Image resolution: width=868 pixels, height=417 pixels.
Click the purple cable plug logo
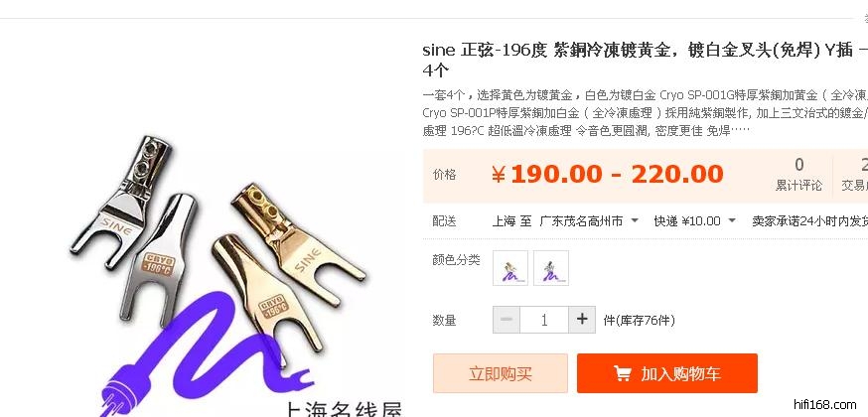pos(205,353)
